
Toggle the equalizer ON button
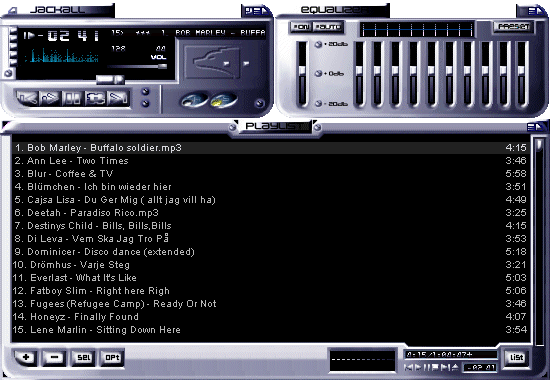[x=301, y=27]
